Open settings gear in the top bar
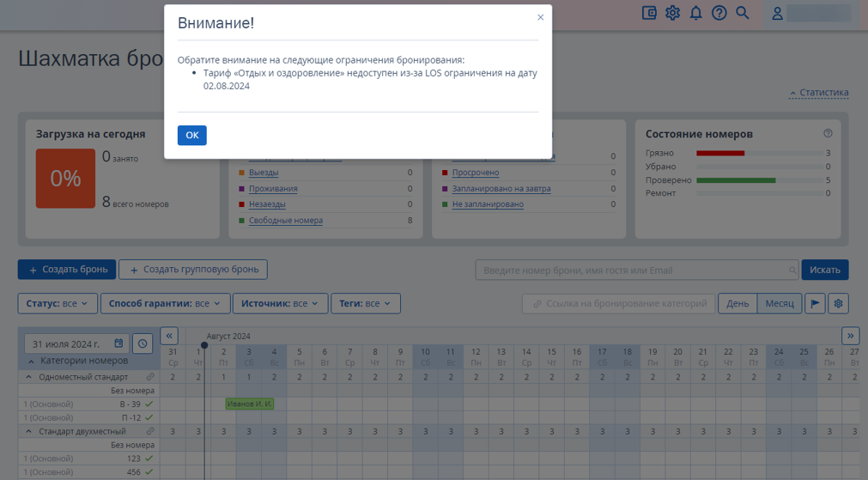 [672, 13]
